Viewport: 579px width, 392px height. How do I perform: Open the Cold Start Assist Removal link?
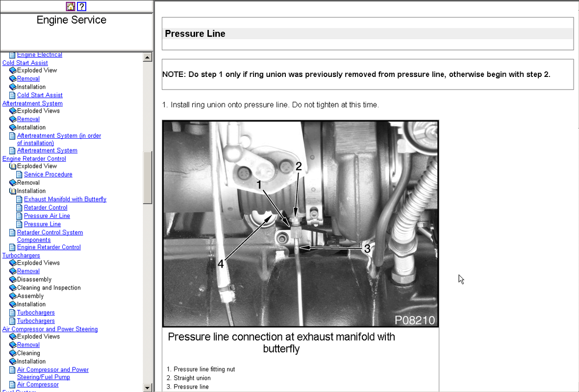(x=28, y=78)
